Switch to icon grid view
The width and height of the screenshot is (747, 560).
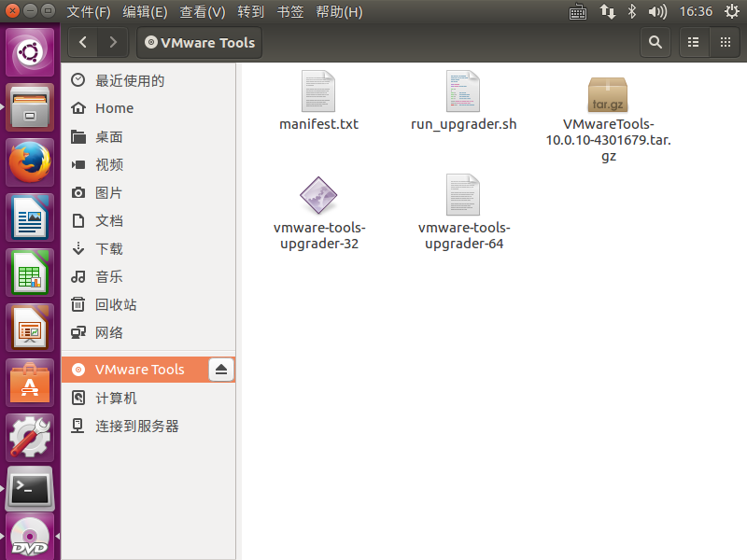726,42
